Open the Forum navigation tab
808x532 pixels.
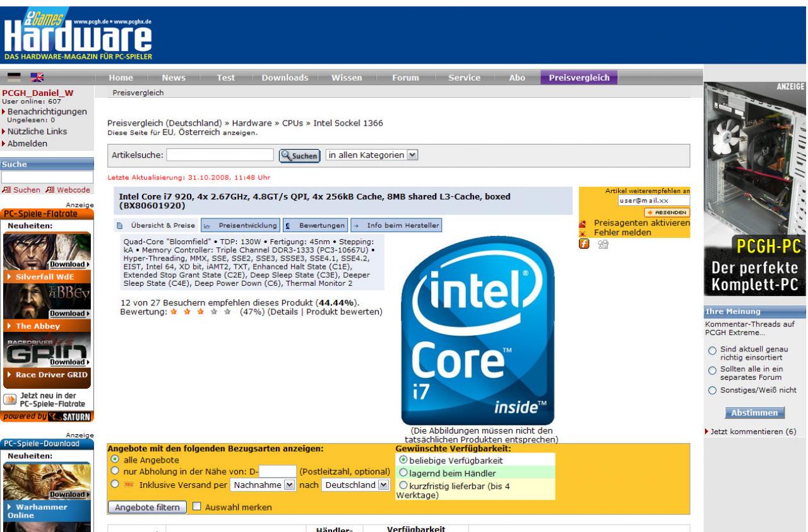coord(405,78)
